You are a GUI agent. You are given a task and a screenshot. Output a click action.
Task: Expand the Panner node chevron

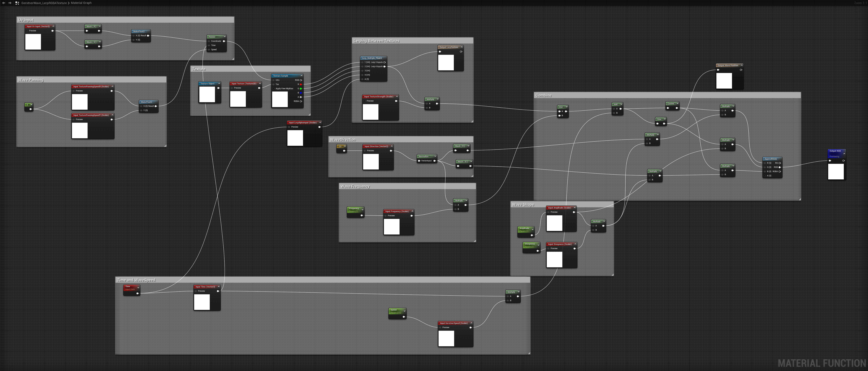click(224, 37)
